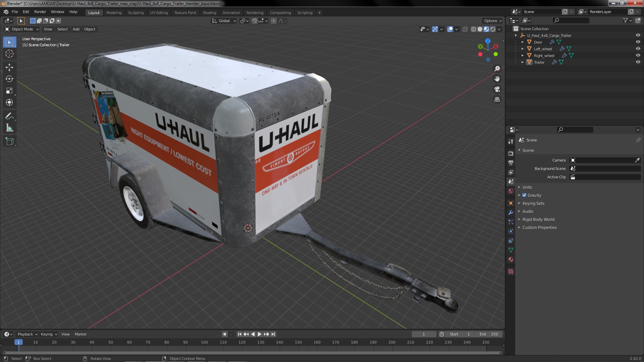This screenshot has width=644, height=362.
Task: Open the Object Mode dropdown
Action: coord(22,29)
